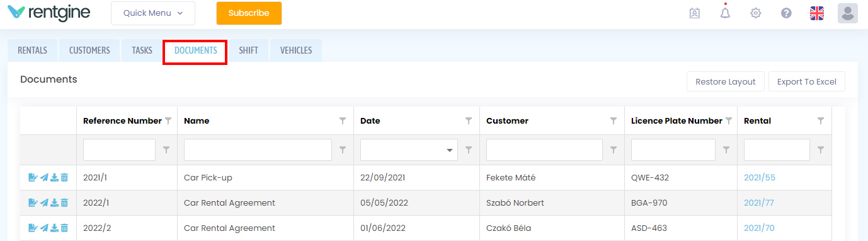Image resolution: width=868 pixels, height=241 pixels.
Task: Click the Export To Excel button
Action: [807, 81]
